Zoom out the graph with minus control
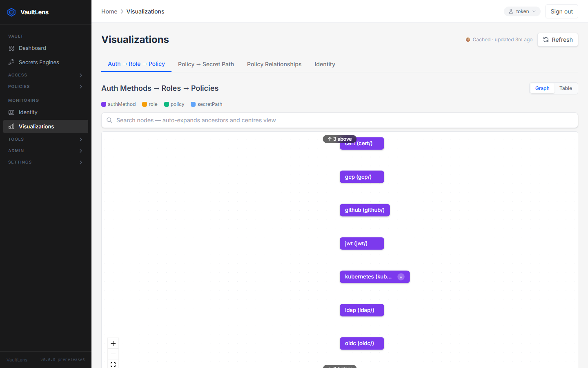This screenshot has width=588, height=368. (x=113, y=354)
